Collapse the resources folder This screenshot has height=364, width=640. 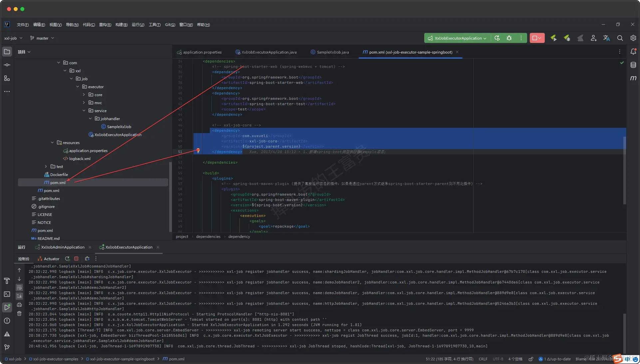(x=52, y=143)
